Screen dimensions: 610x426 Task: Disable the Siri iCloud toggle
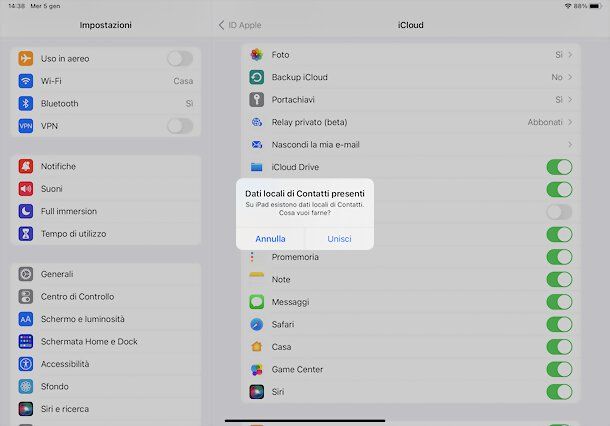pyautogui.click(x=559, y=392)
